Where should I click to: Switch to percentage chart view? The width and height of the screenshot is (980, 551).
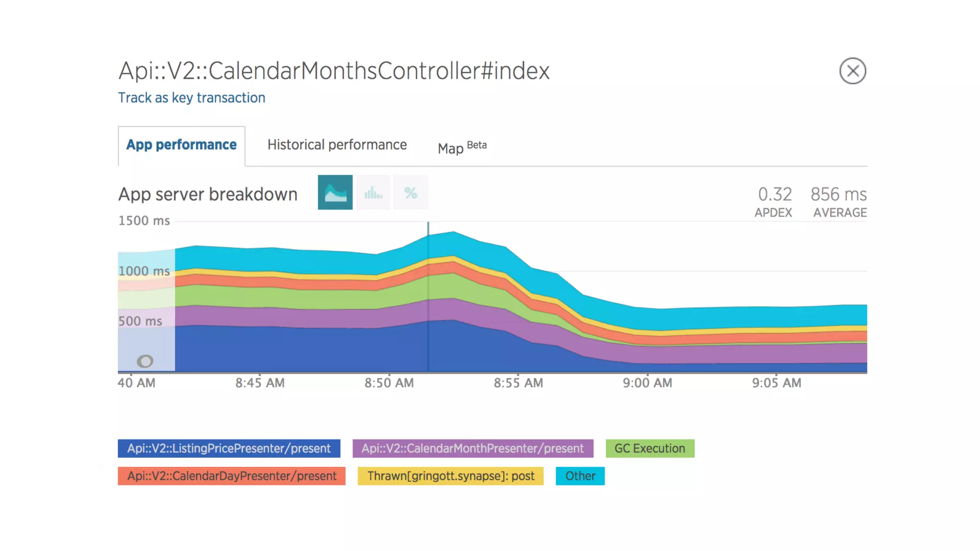coord(411,192)
